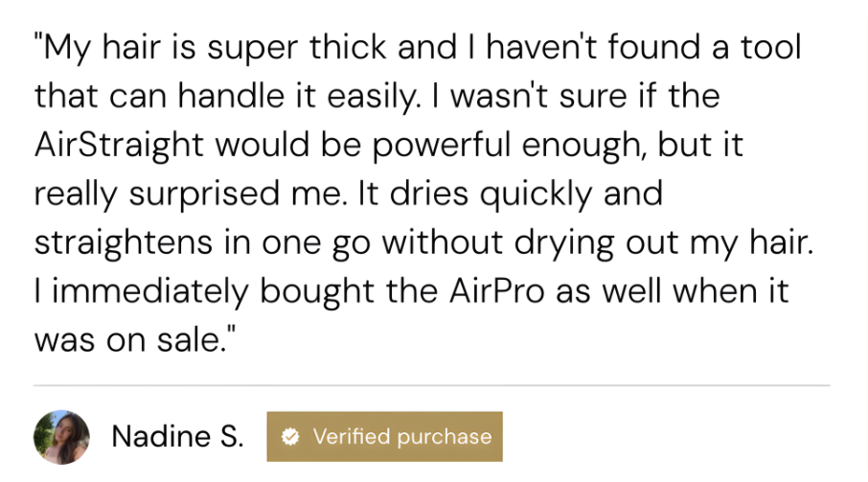Click the "Verified" word inside the badge
The height and width of the screenshot is (482, 868).
(x=352, y=437)
